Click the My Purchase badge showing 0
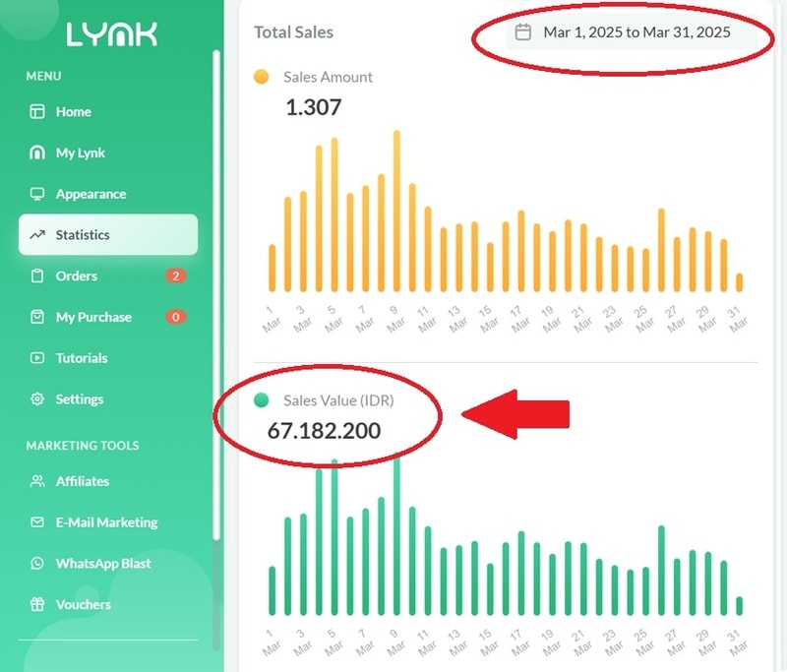The height and width of the screenshot is (672, 787). pyautogui.click(x=176, y=318)
